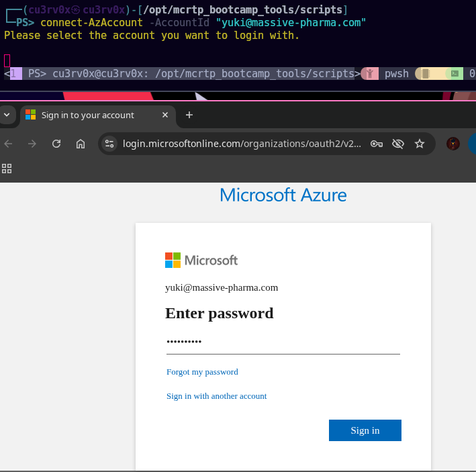Open saved passwords key icon
476x472 pixels.
tap(377, 144)
